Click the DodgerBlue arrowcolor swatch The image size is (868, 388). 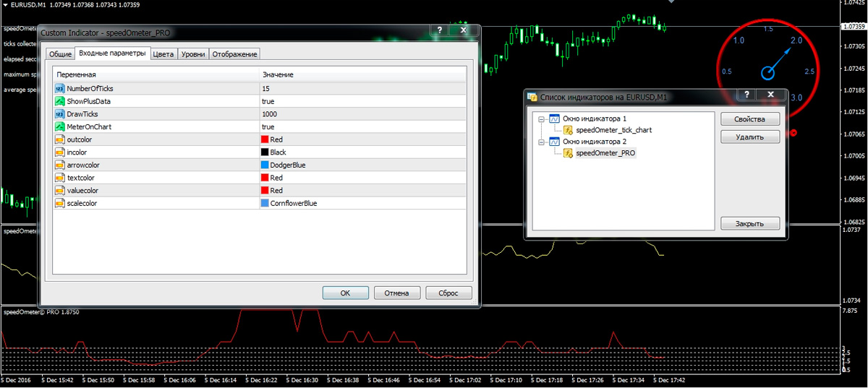pos(264,165)
